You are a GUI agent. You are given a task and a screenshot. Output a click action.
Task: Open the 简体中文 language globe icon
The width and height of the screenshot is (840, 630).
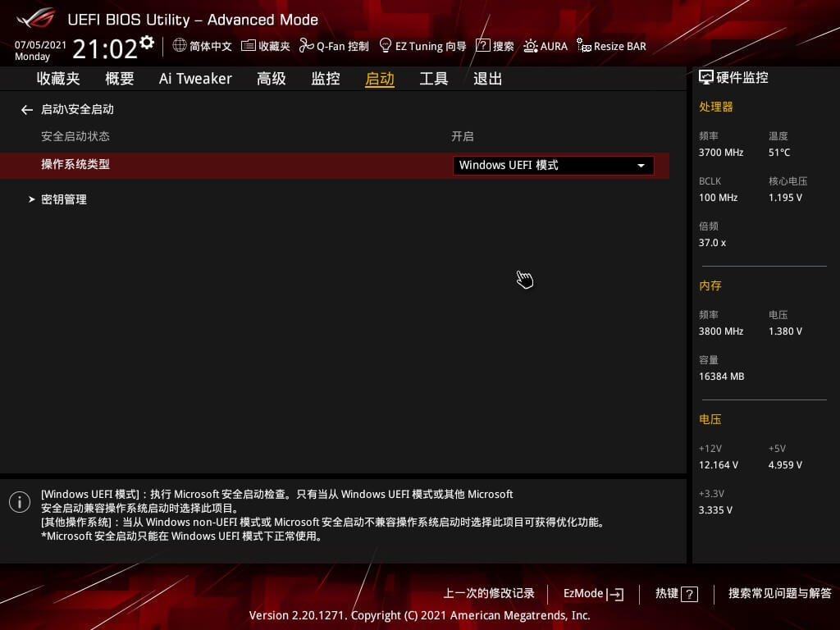click(x=180, y=46)
